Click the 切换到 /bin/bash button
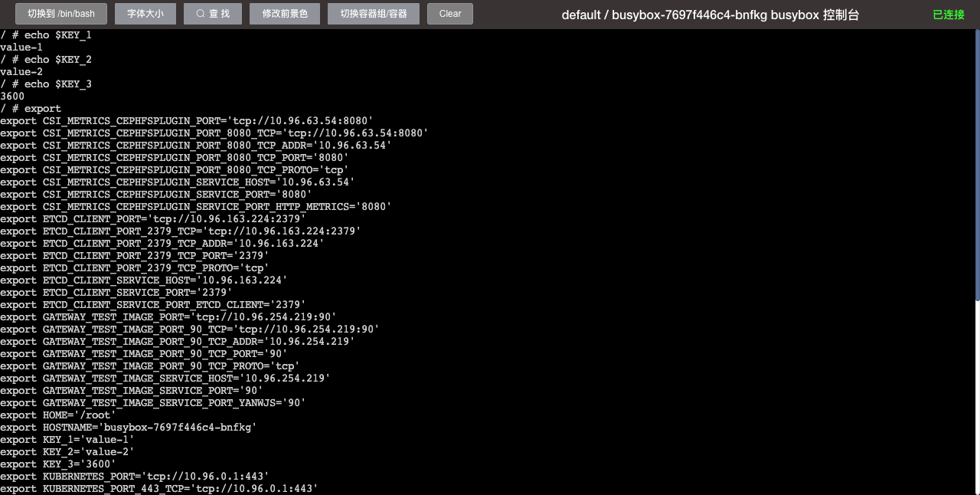 coord(61,14)
